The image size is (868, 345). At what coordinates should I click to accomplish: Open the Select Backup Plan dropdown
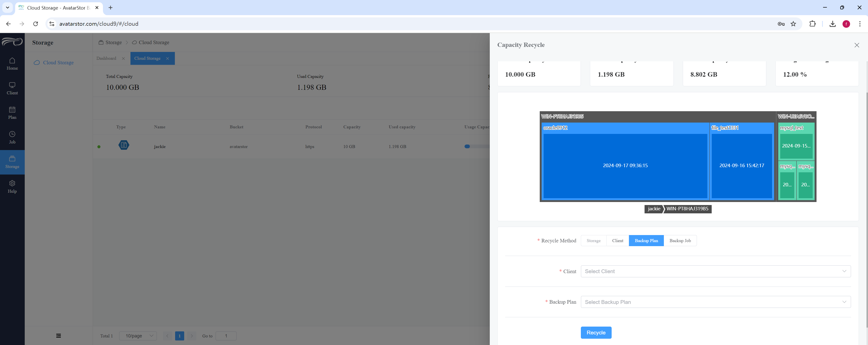click(716, 302)
